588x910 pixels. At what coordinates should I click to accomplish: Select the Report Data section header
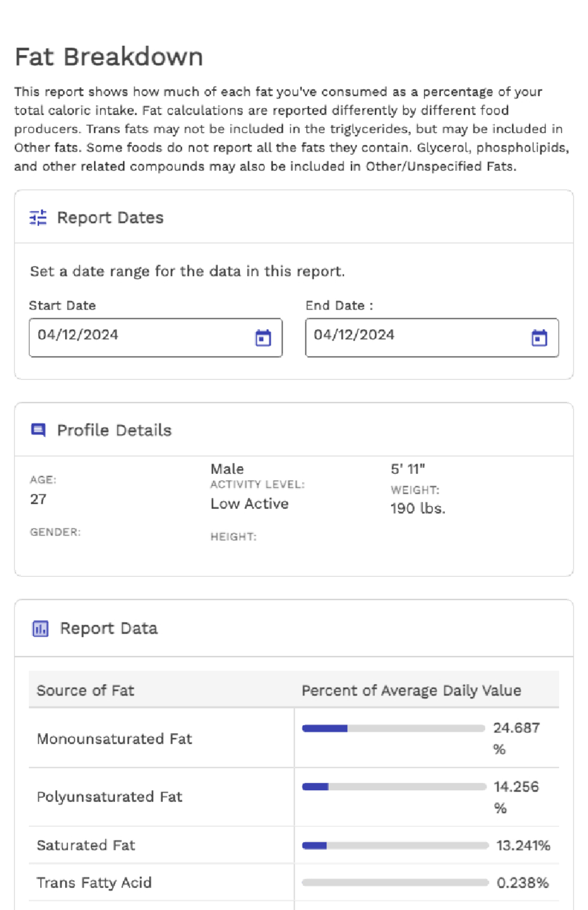109,628
